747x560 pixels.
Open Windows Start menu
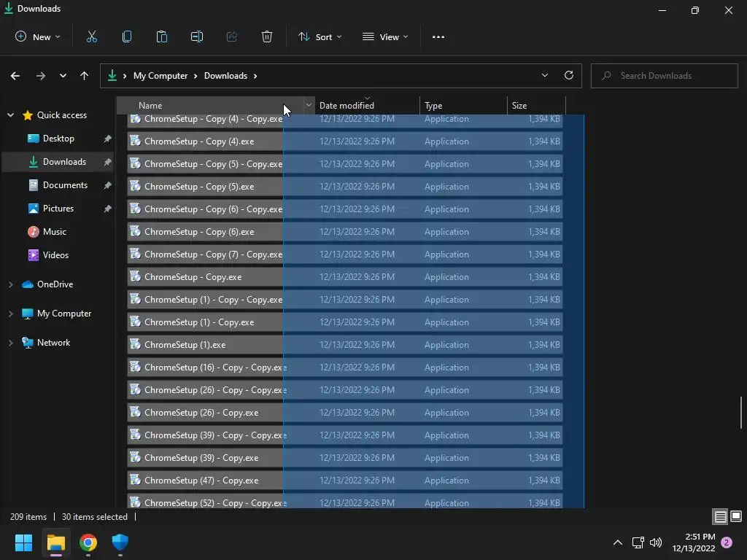[x=23, y=542]
